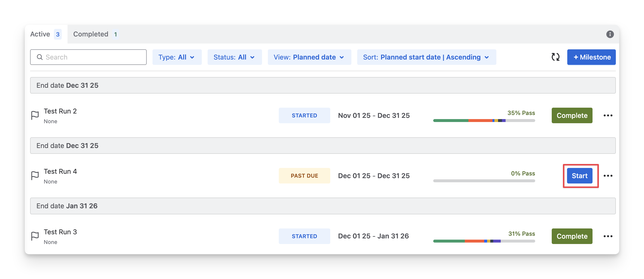Click the refresh milestones icon
Viewport: 644px width, 279px height.
point(555,57)
